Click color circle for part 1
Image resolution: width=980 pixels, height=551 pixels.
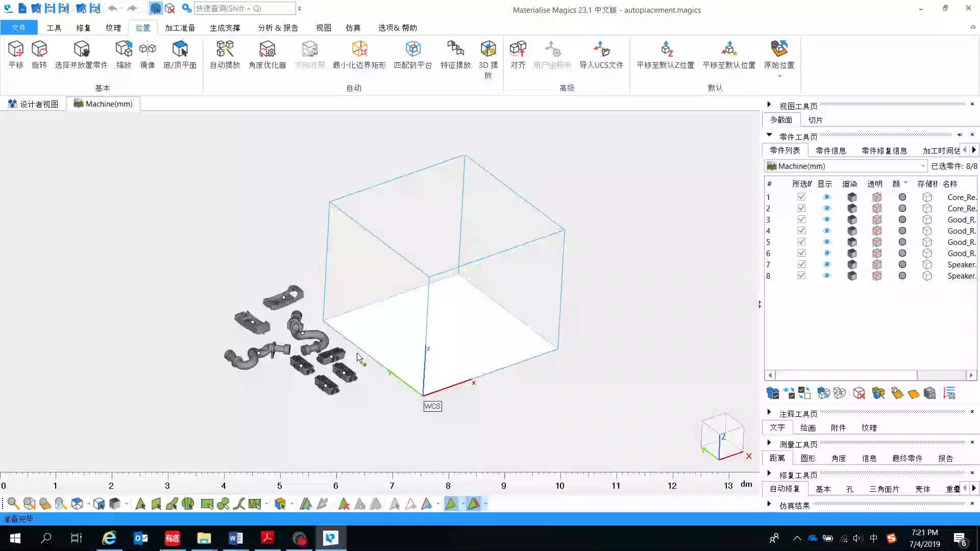coord(902,197)
